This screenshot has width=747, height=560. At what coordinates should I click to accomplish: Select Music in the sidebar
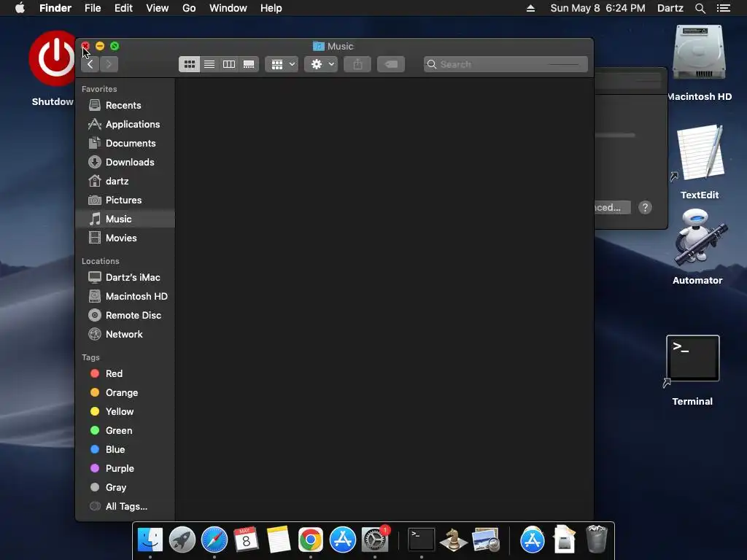tap(125, 219)
